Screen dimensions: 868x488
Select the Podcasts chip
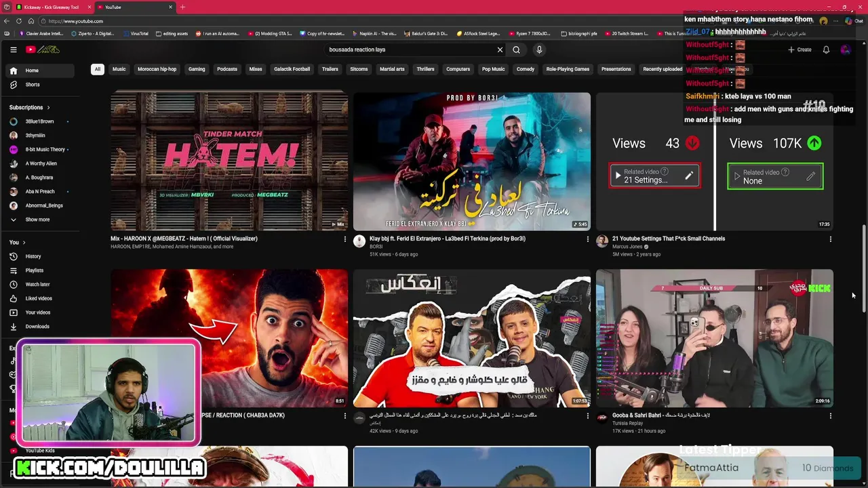227,69
